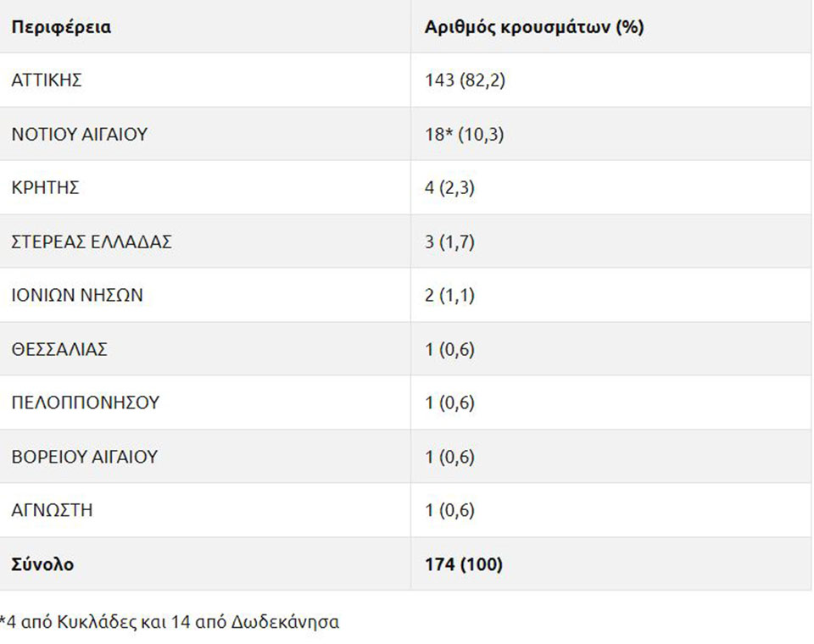
Task: Click the case count beside ΑΓΝΩΣΤΗ
Action: coord(449,510)
